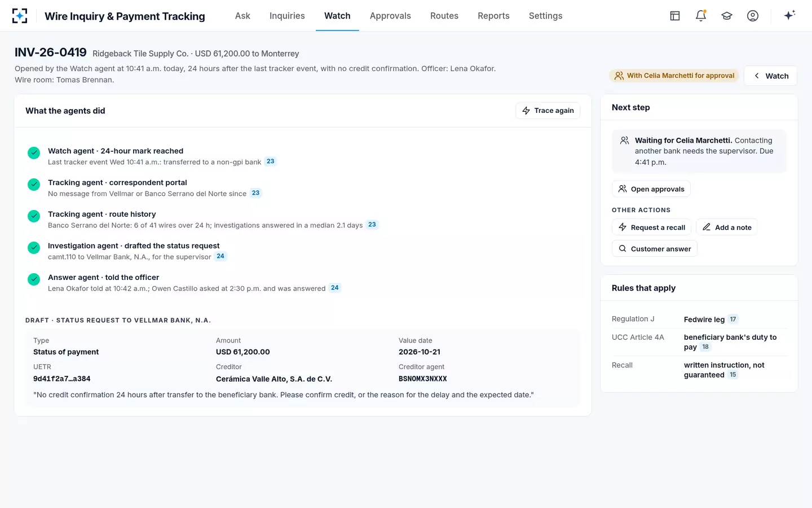Click the With Celia Marchetti for approval badge
The image size is (812, 508).
pos(674,76)
